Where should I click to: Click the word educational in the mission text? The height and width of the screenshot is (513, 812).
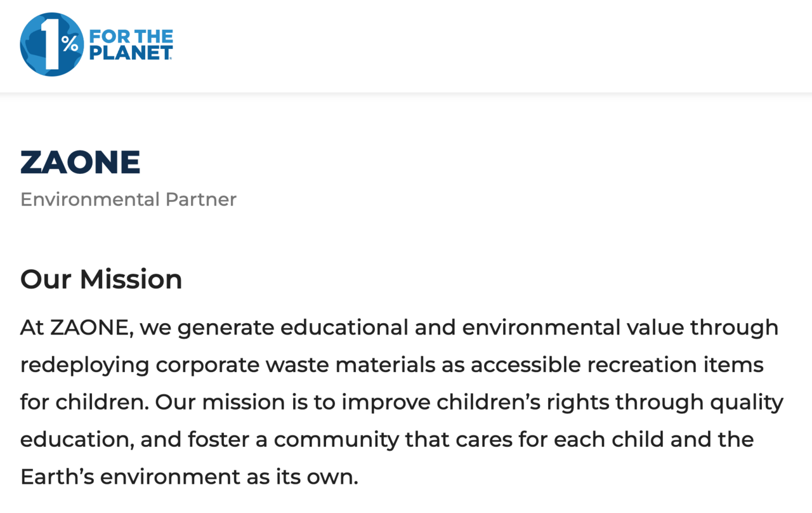[x=344, y=328]
